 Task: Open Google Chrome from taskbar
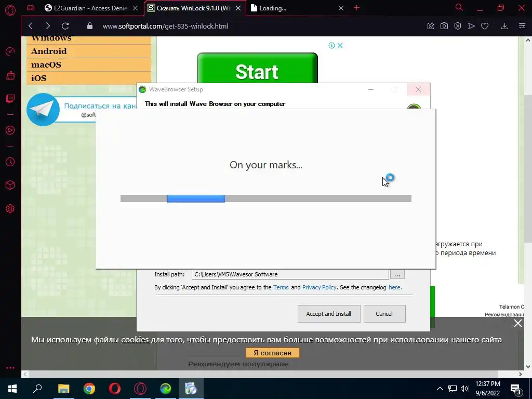[89, 389]
